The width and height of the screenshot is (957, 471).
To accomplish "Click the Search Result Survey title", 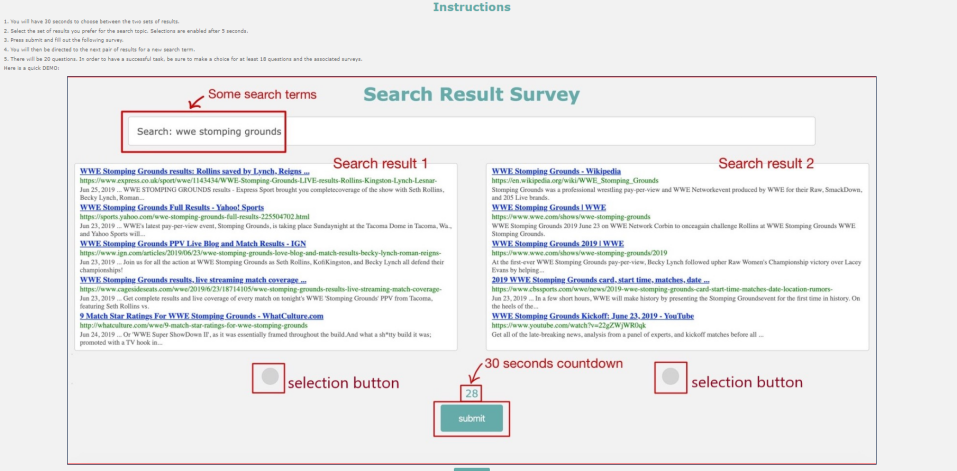I will pyautogui.click(x=472, y=95).
